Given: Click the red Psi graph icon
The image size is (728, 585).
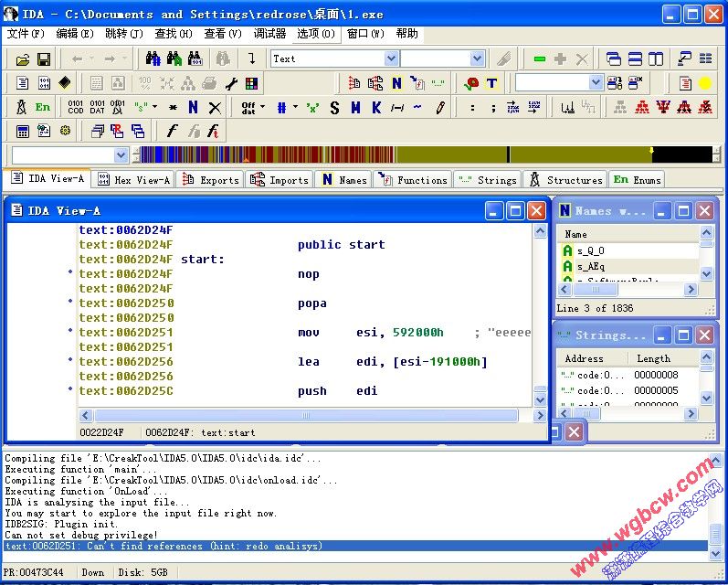Looking at the screenshot, I should click(663, 107).
